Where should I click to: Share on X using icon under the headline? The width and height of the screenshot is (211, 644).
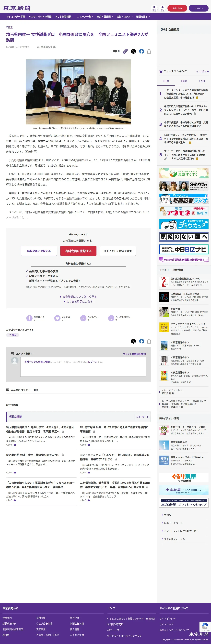[133, 51]
